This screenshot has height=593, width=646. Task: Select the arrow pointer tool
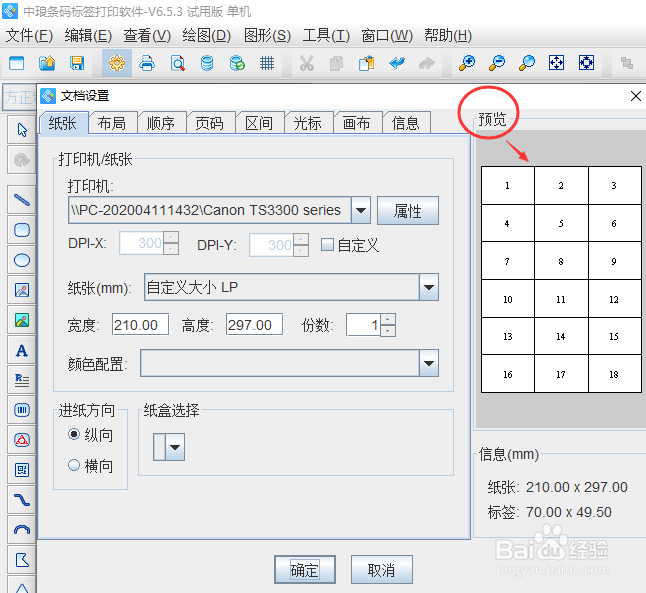pyautogui.click(x=22, y=130)
